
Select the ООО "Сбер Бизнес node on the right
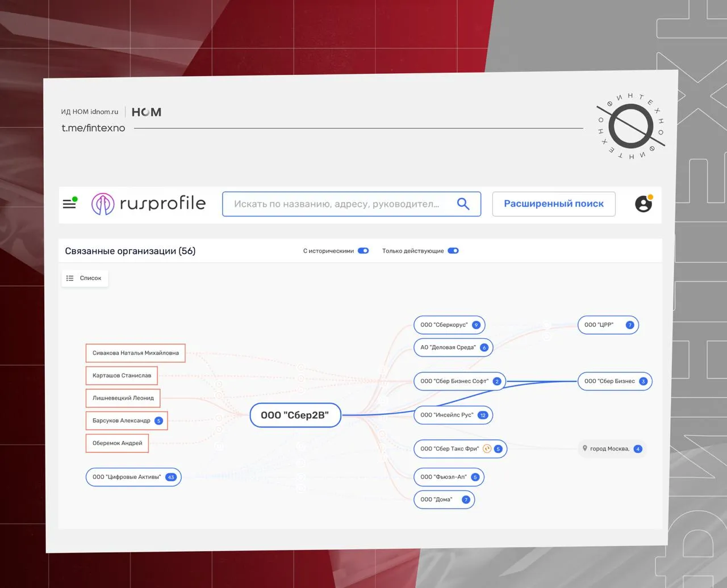pos(615,381)
